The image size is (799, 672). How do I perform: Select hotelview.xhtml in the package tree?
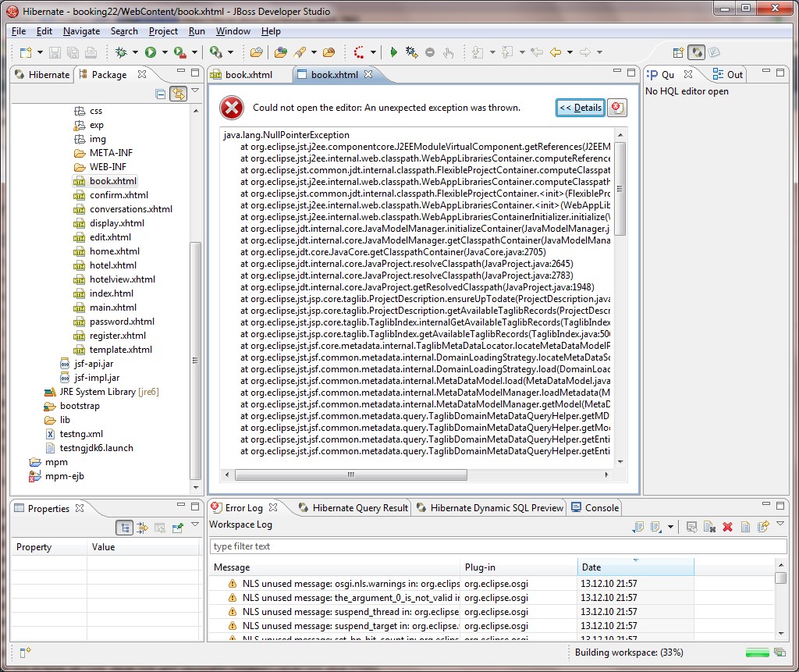[x=123, y=279]
